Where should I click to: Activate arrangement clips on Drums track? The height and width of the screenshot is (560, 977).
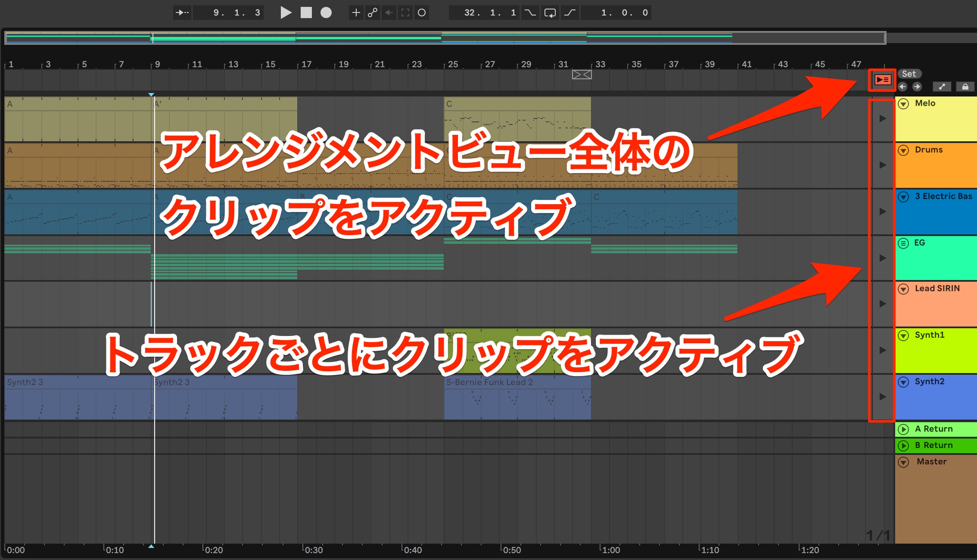click(882, 165)
